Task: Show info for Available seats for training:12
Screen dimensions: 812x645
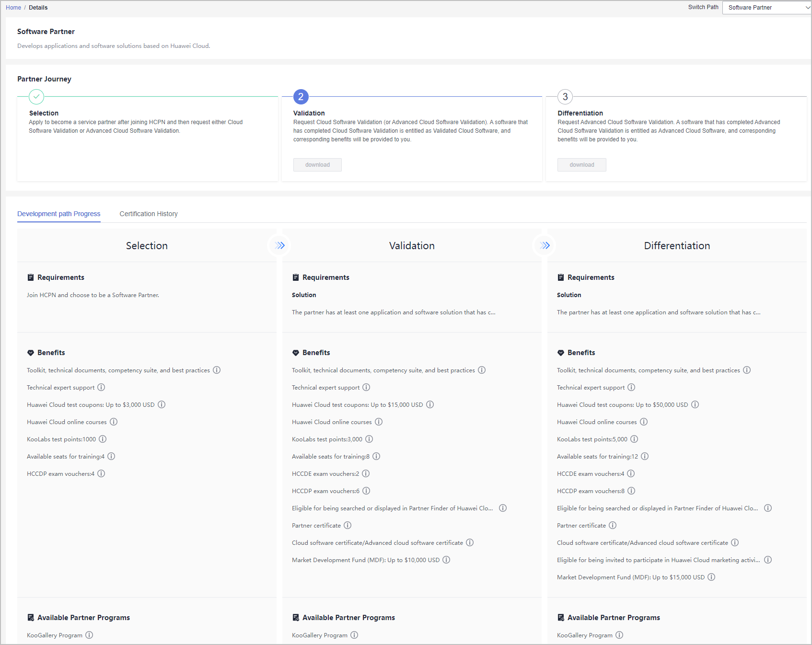Action: click(x=645, y=456)
